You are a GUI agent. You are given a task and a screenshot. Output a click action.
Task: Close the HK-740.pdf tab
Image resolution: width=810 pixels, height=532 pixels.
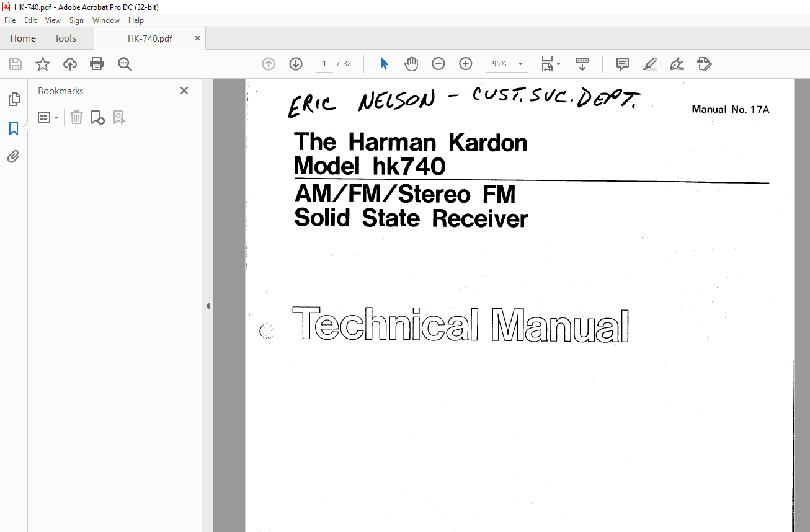click(x=197, y=38)
